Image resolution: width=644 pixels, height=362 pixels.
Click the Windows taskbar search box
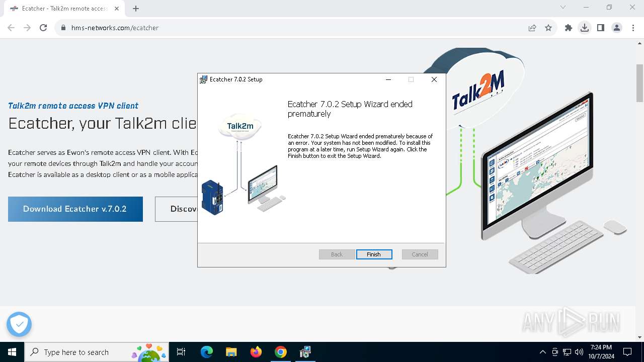[x=97, y=352]
